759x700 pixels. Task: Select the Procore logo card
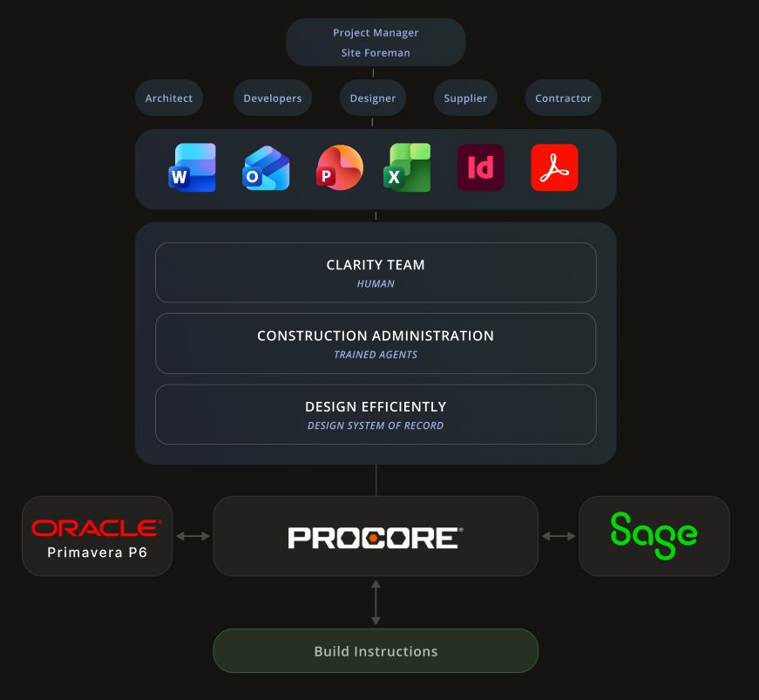(376, 536)
